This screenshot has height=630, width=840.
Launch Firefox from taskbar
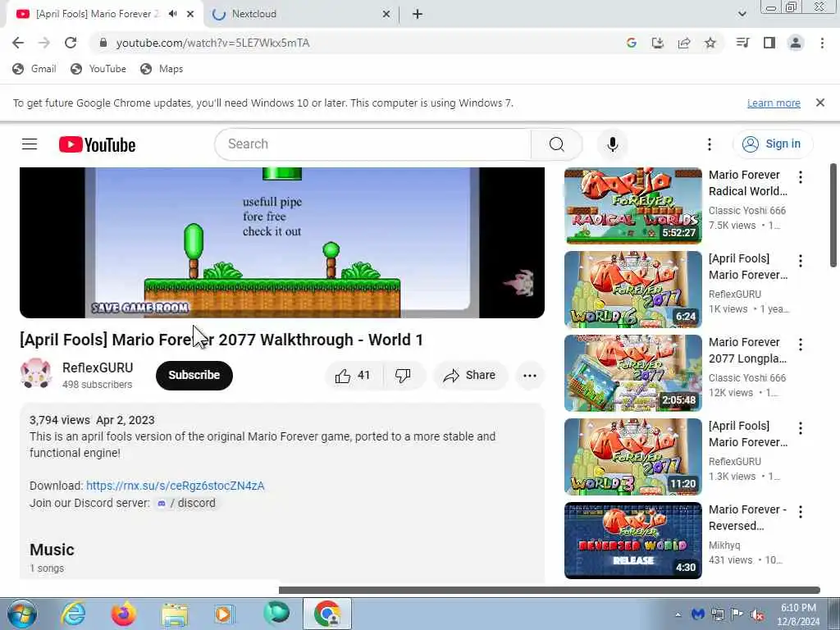coord(124,614)
